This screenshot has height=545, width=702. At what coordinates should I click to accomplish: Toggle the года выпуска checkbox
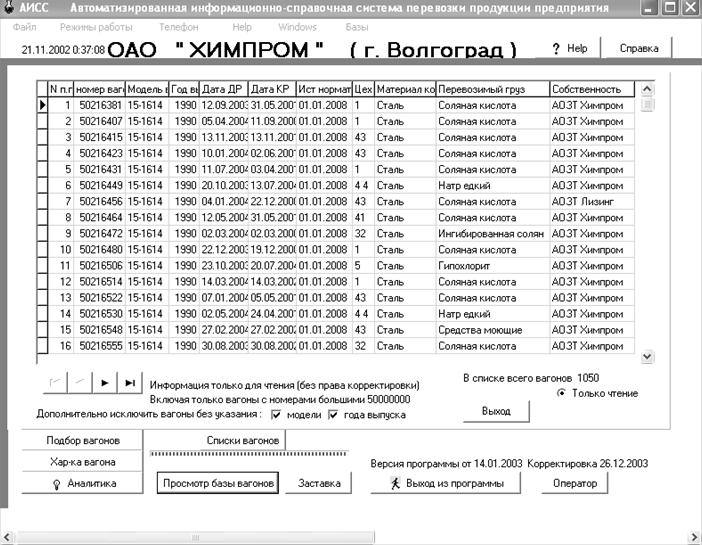pyautogui.click(x=333, y=415)
